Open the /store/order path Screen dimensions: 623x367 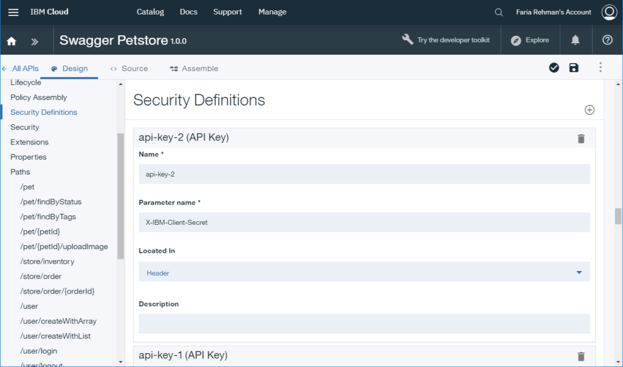pyautogui.click(x=41, y=276)
